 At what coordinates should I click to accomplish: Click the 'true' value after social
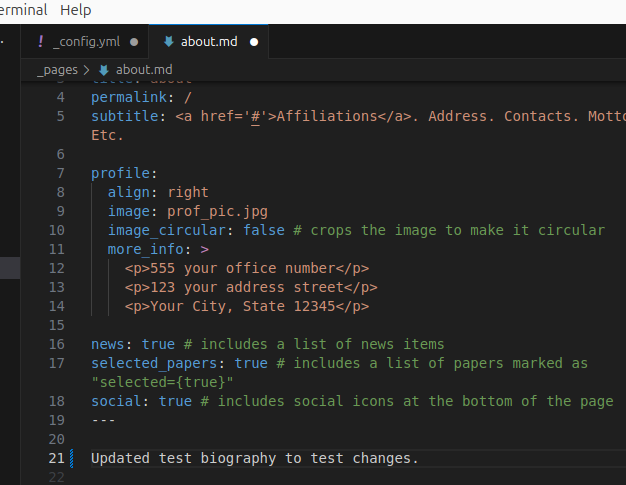(175, 402)
